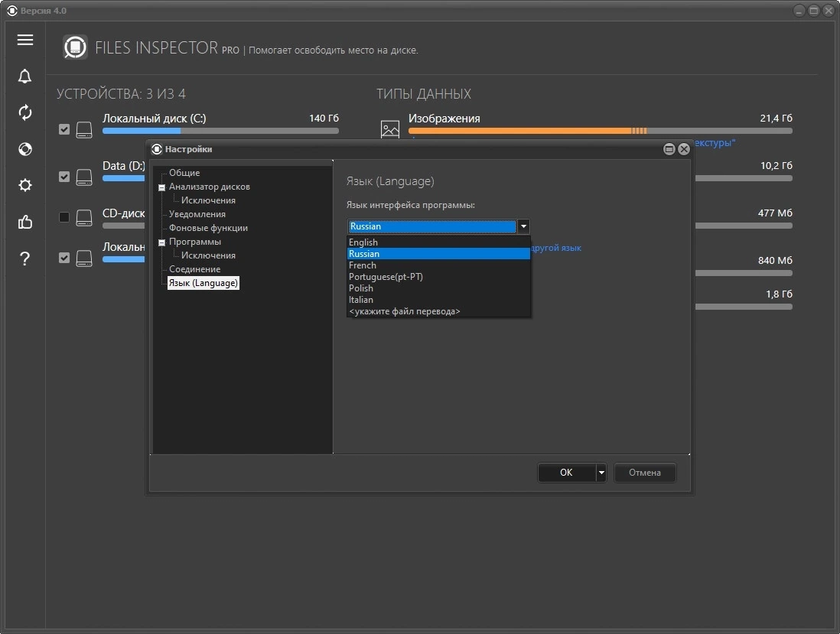The image size is (840, 634).
Task: Open the OK button dropdown arrow
Action: tap(601, 473)
